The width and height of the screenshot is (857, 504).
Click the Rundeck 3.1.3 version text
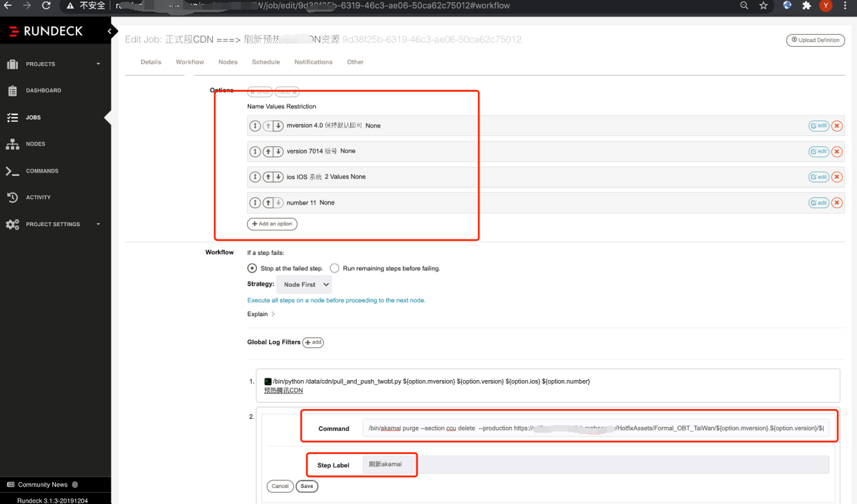53,500
